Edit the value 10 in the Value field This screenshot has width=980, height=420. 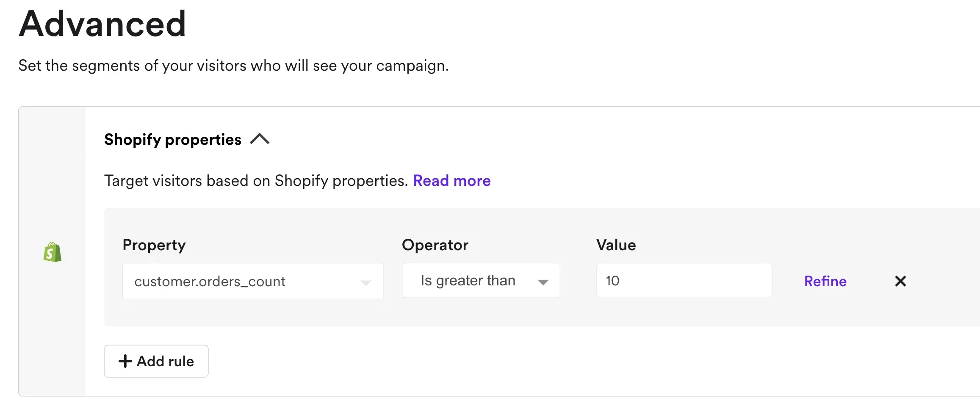683,280
